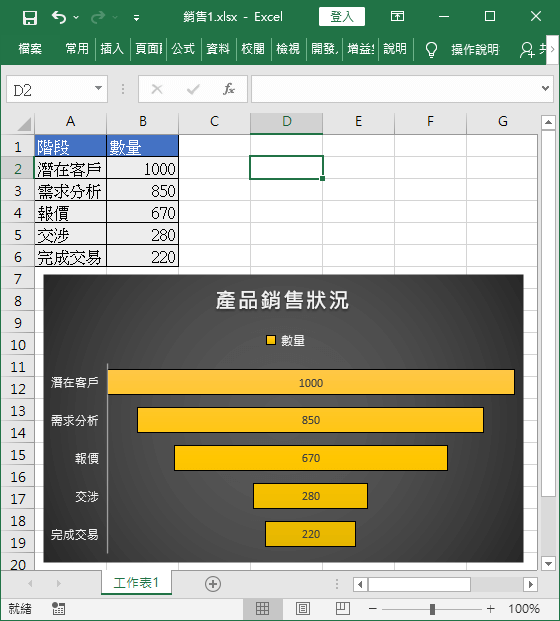Select the 工作表1 sheet tab
This screenshot has width=560, height=621.
pos(136,583)
